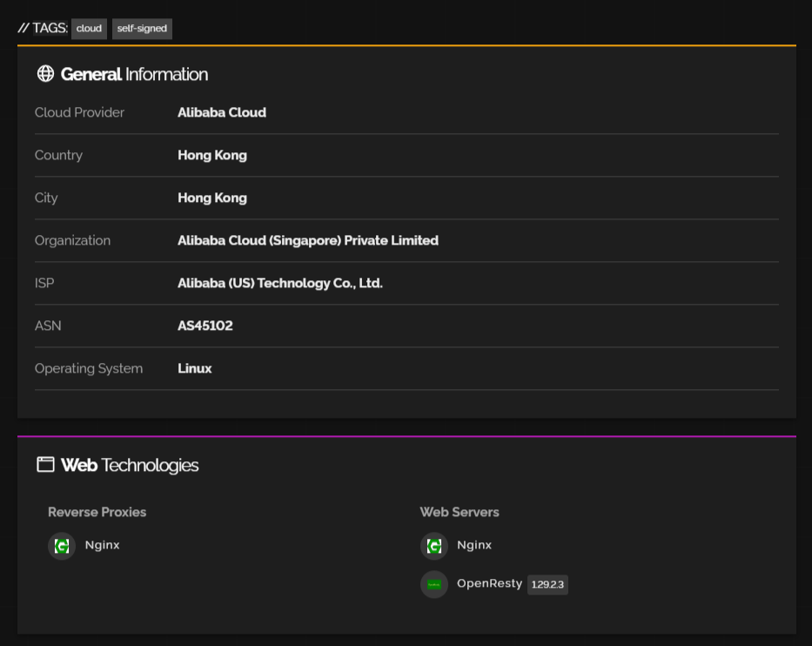This screenshot has width=812, height=646.
Task: Click Alibaba Cloud (Singapore) Private Limited organization
Action: [x=308, y=240]
